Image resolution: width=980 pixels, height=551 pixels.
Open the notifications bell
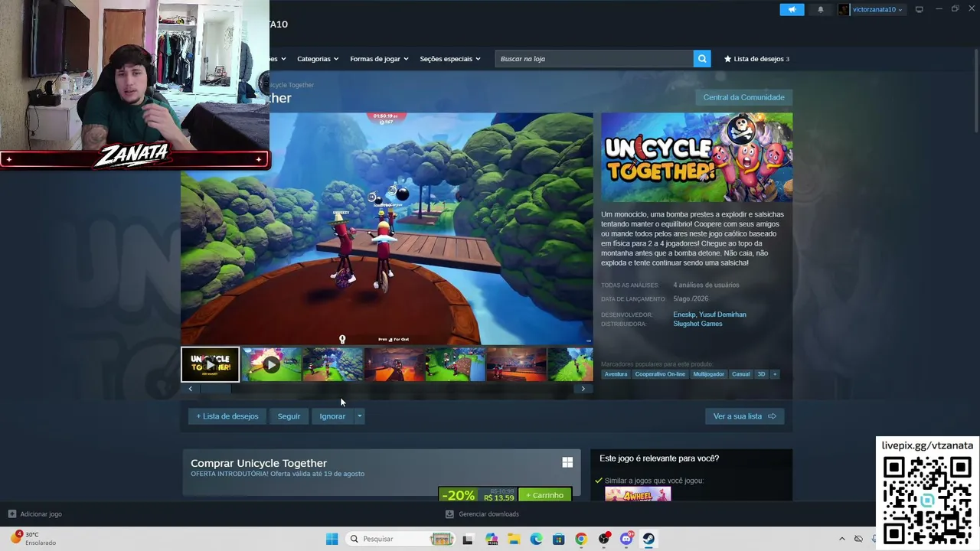point(821,9)
